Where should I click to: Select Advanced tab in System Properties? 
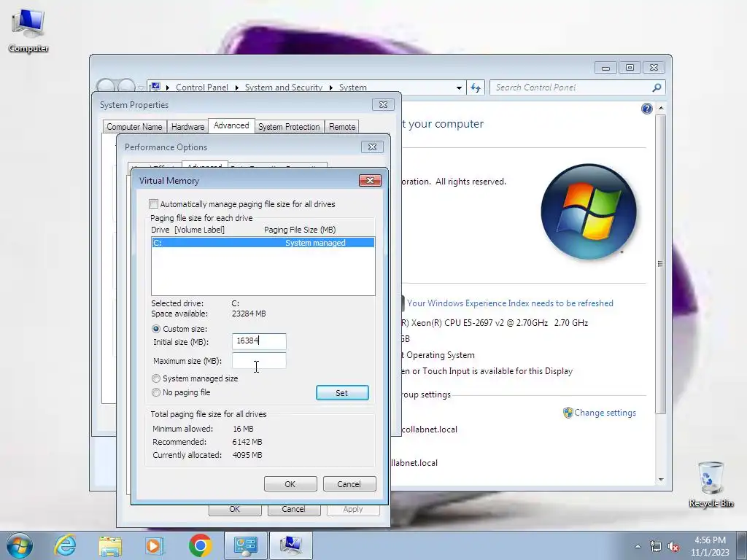tap(231, 125)
